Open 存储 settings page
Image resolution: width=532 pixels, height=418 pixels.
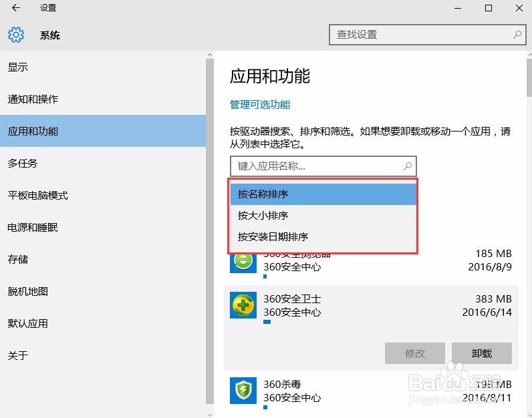(x=103, y=259)
